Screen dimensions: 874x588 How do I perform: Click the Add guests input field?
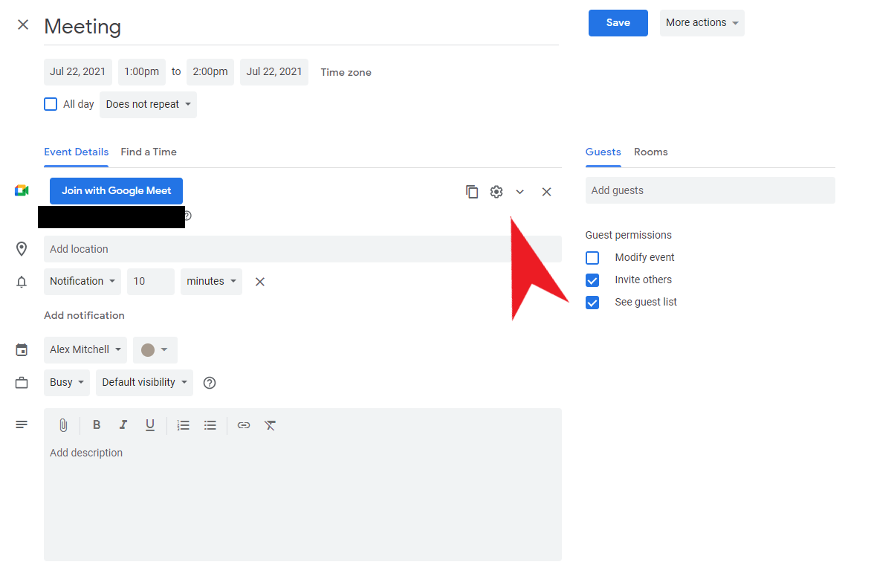[710, 190]
